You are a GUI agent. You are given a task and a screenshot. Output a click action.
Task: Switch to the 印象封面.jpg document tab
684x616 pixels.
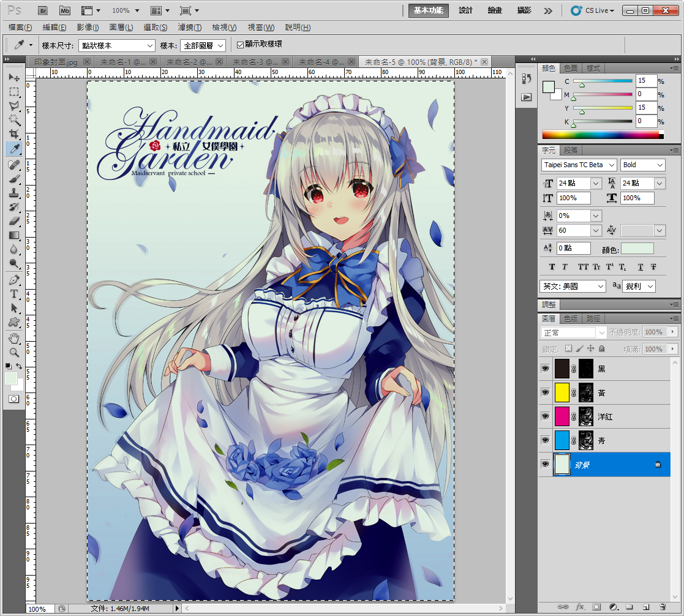click(x=56, y=62)
